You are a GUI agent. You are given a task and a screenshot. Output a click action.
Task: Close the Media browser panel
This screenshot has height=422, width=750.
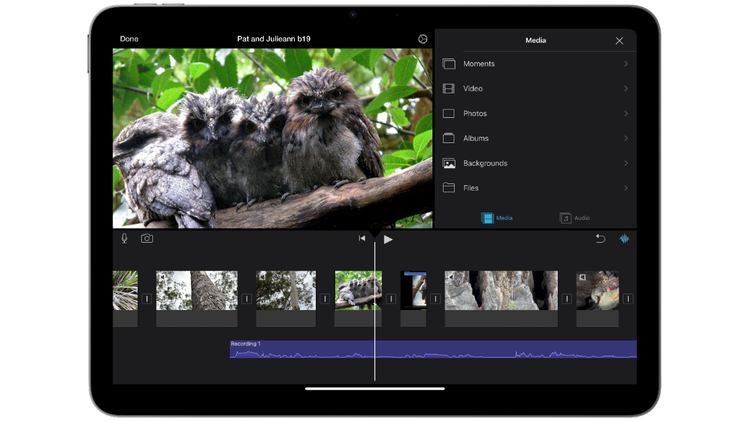pyautogui.click(x=619, y=41)
